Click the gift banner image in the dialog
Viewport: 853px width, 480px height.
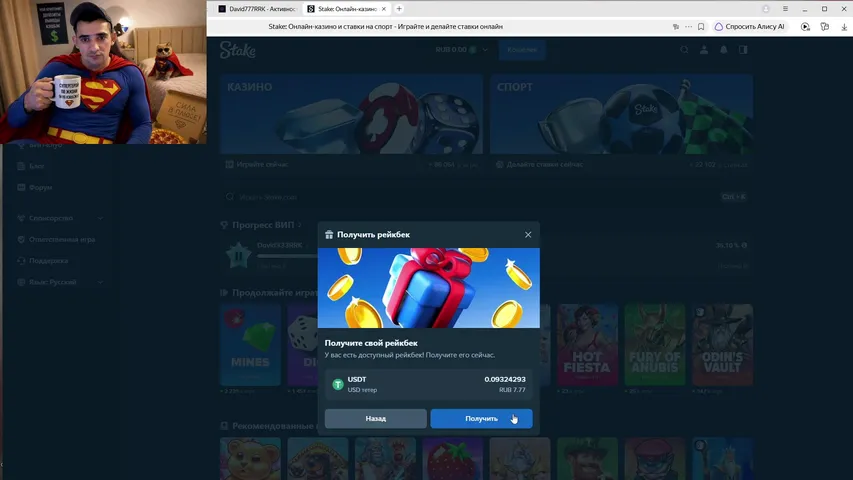pos(429,288)
